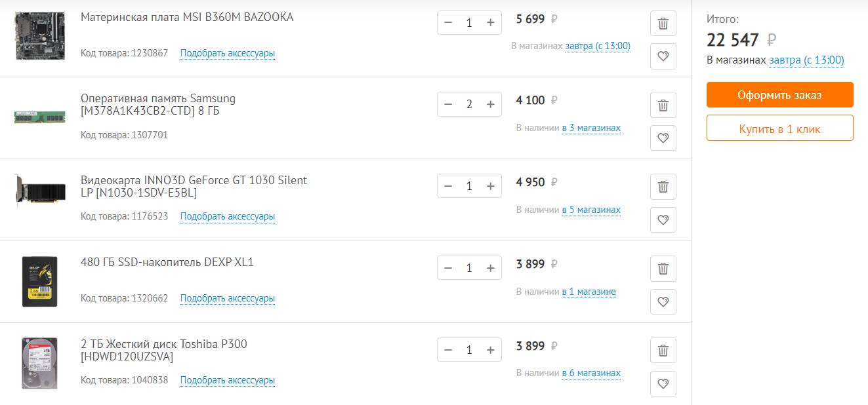This screenshot has width=868, height=405.
Task: Open Подобрать аксессуары for INNO3D video card
Action: [x=227, y=216]
